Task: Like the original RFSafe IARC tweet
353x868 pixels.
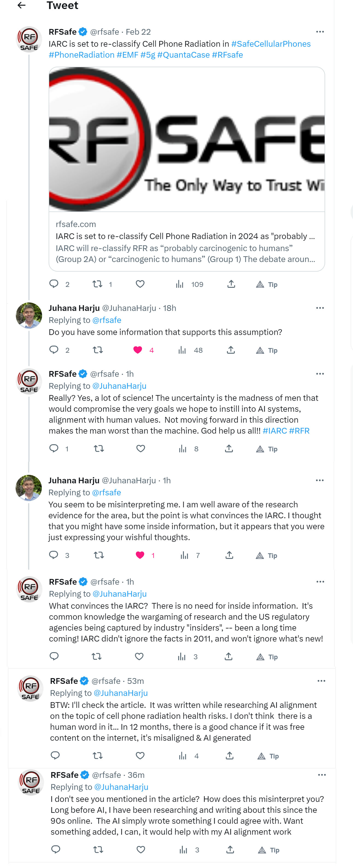Action: coord(140,284)
